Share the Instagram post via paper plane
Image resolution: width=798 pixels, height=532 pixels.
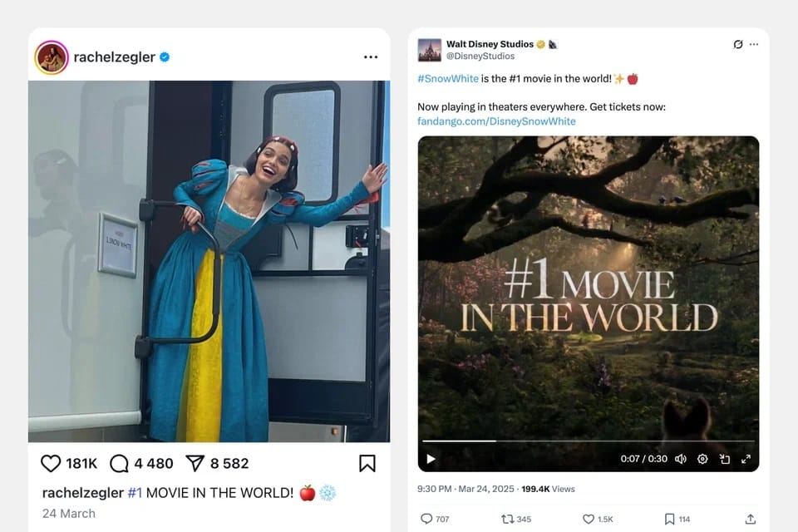point(195,463)
